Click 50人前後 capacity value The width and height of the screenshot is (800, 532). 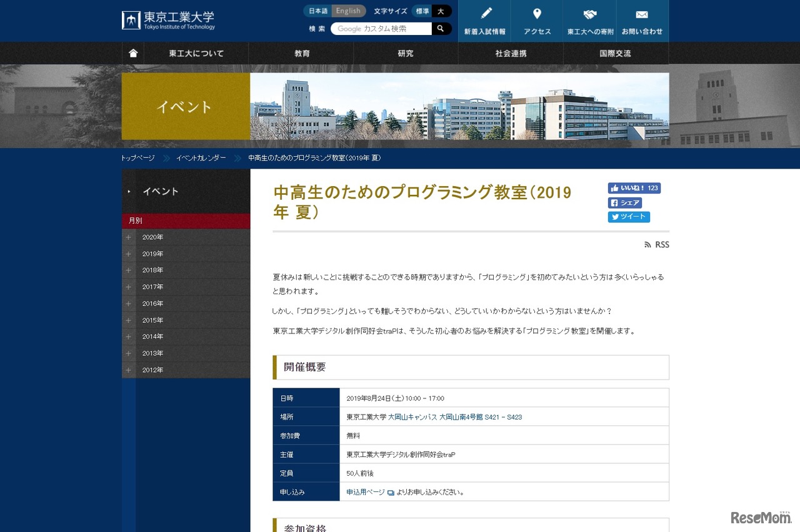360,473
